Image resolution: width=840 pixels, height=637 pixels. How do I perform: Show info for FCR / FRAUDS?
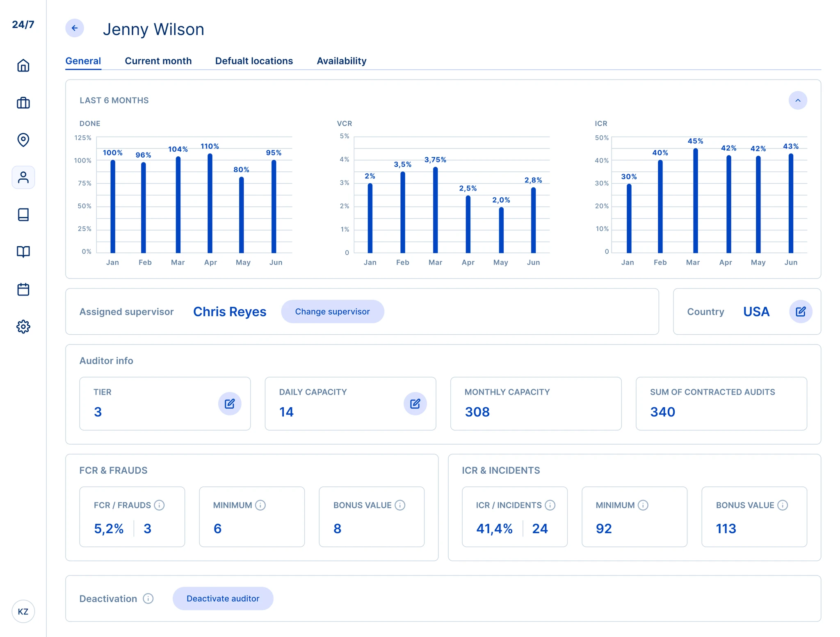pyautogui.click(x=160, y=505)
